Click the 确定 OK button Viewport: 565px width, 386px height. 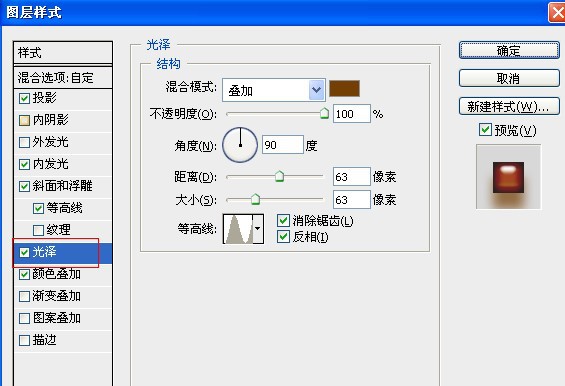coord(509,50)
